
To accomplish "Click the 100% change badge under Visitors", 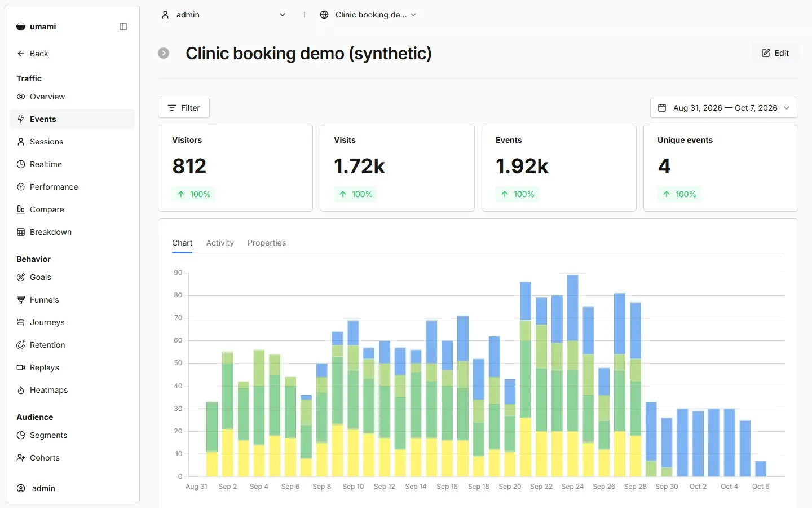I will [194, 194].
